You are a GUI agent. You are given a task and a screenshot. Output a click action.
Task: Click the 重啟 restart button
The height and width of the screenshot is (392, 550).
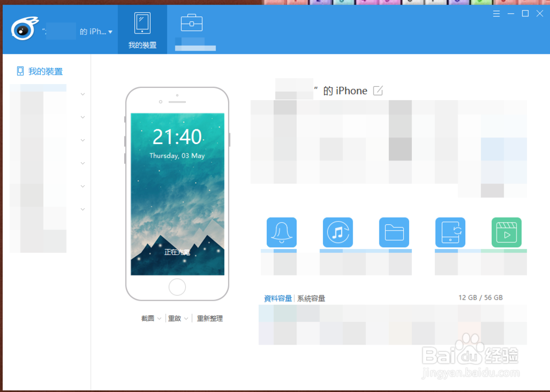click(x=174, y=318)
